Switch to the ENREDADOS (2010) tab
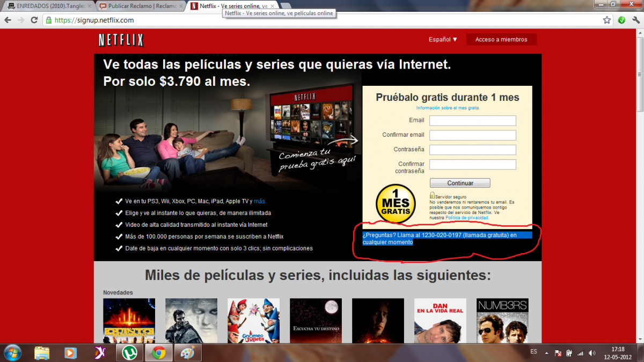 pos(47,6)
